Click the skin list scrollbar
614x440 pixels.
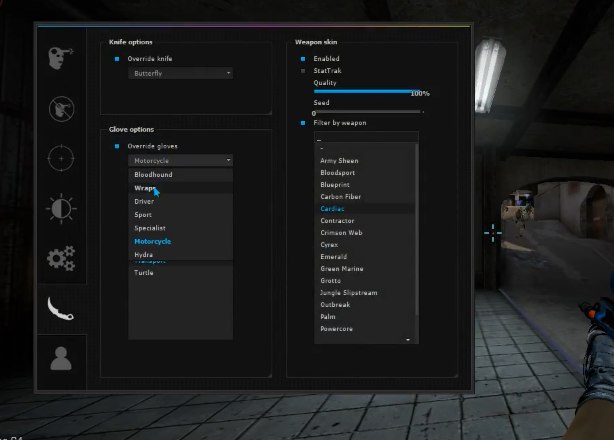pyautogui.click(x=416, y=231)
